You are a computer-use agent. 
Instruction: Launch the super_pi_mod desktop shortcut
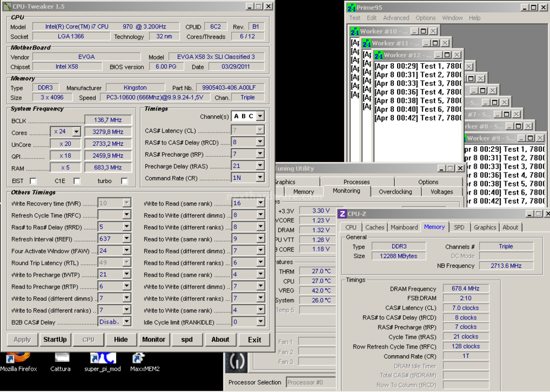pyautogui.click(x=102, y=362)
